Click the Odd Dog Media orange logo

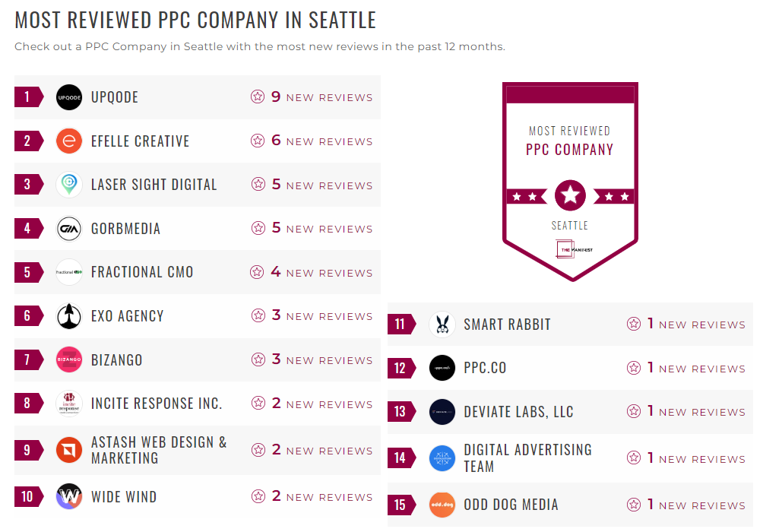click(442, 505)
